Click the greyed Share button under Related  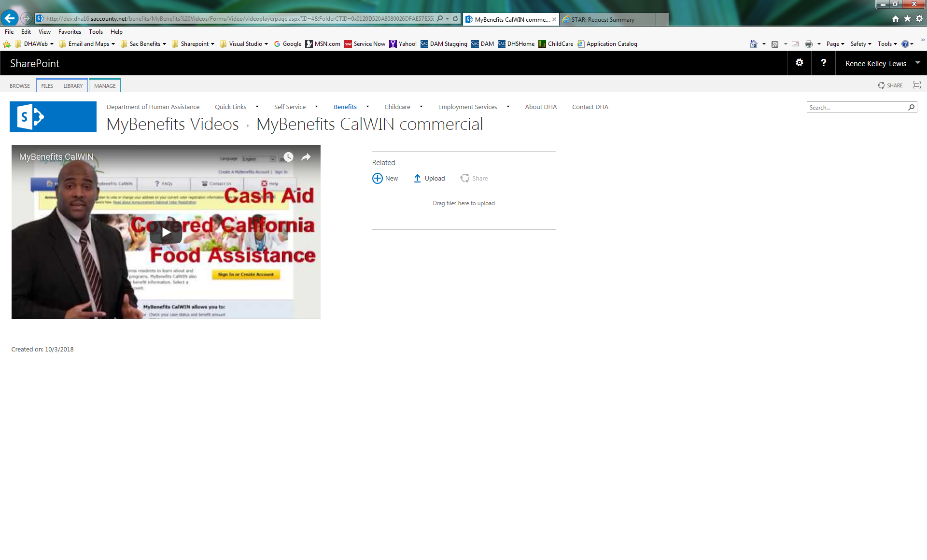(474, 178)
